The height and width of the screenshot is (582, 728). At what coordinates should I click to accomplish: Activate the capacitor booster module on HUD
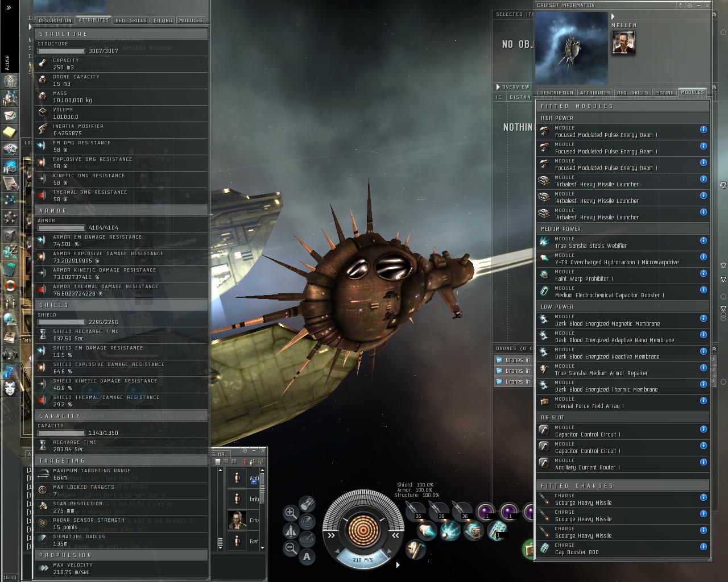[x=497, y=531]
